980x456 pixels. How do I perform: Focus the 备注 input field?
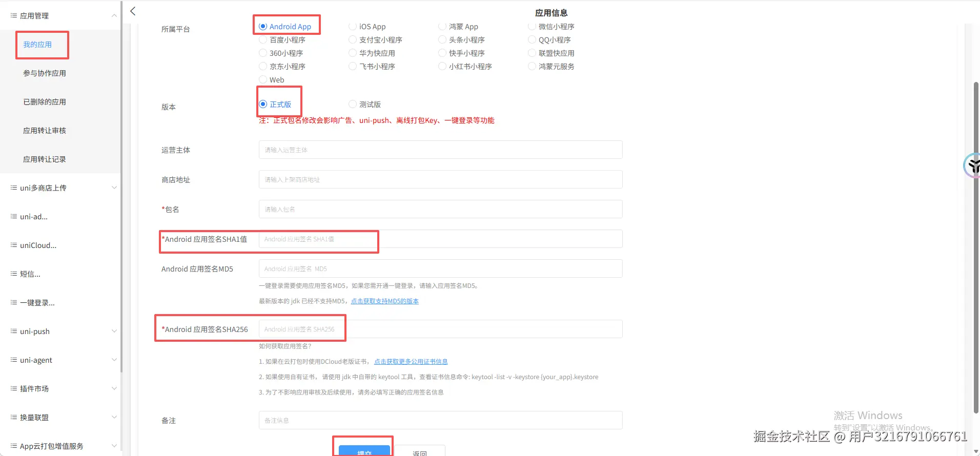pyautogui.click(x=441, y=421)
